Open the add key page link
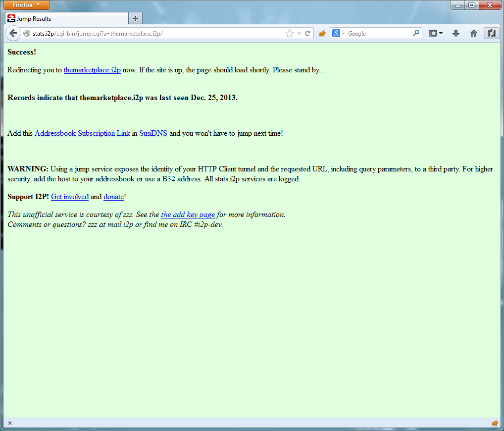This screenshot has width=504, height=431. [x=188, y=215]
